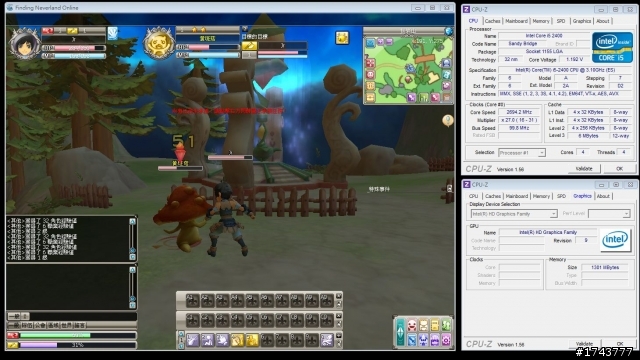Select the player character portrait
Screen dimensions: 640x360
click(x=24, y=44)
